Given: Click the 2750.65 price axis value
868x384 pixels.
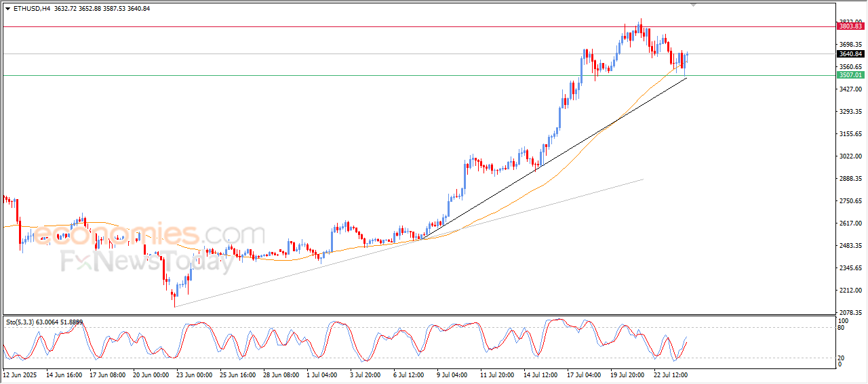Looking at the screenshot, I should pos(850,200).
